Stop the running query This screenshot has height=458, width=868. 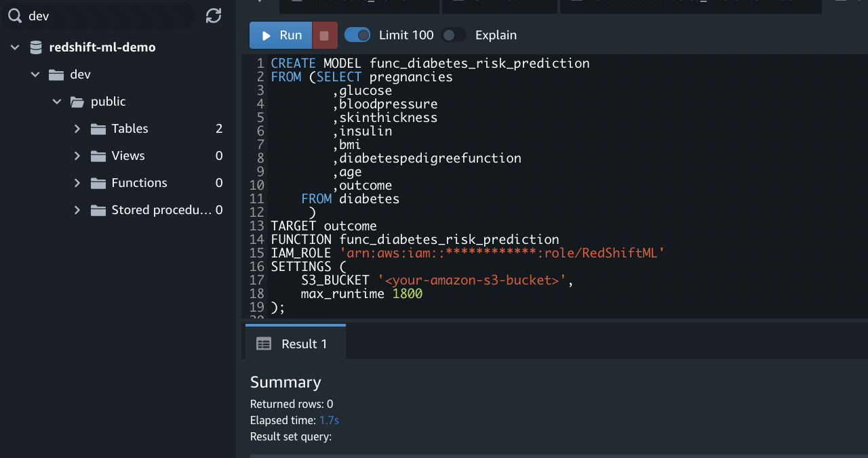click(325, 35)
